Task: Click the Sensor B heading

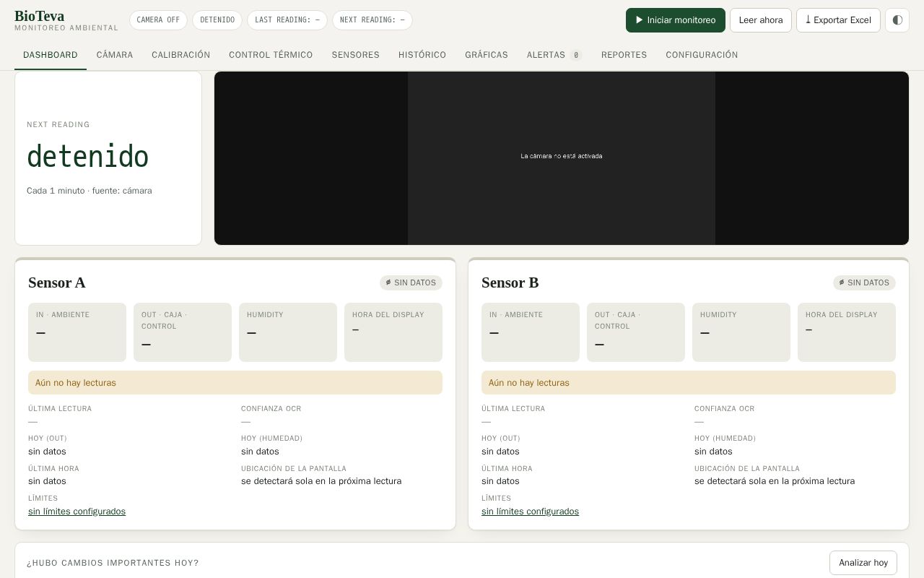Action: point(510,282)
